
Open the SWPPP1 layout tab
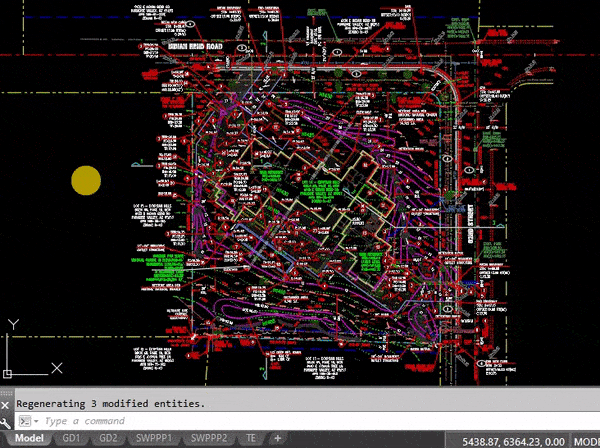(x=154, y=438)
